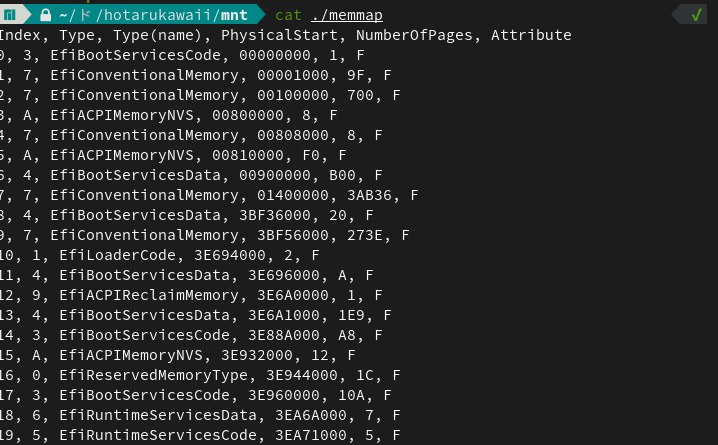Click the lock icon in the prompt
The image size is (718, 445).
coord(46,14)
